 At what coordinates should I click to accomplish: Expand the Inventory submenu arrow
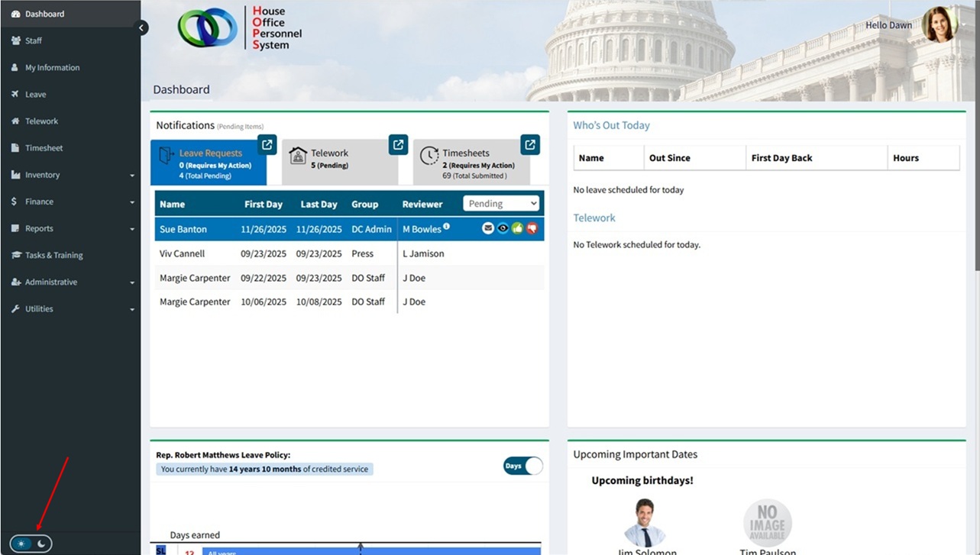[132, 176]
